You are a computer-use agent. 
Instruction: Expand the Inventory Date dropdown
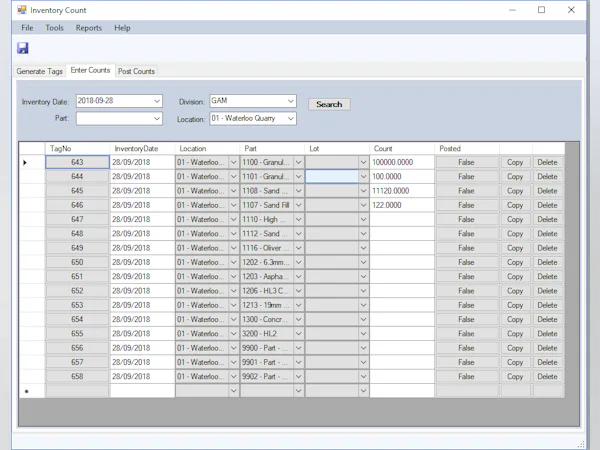click(x=156, y=102)
